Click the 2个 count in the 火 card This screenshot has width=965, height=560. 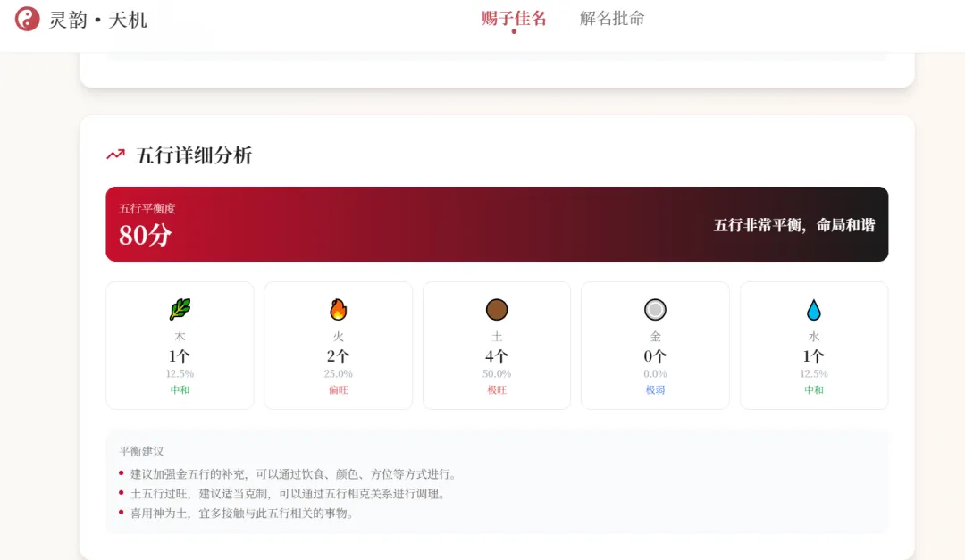[338, 356]
